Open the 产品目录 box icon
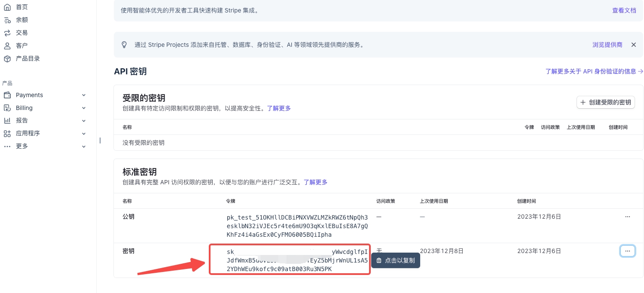Image resolution: width=644 pixels, height=293 pixels. (x=7, y=58)
